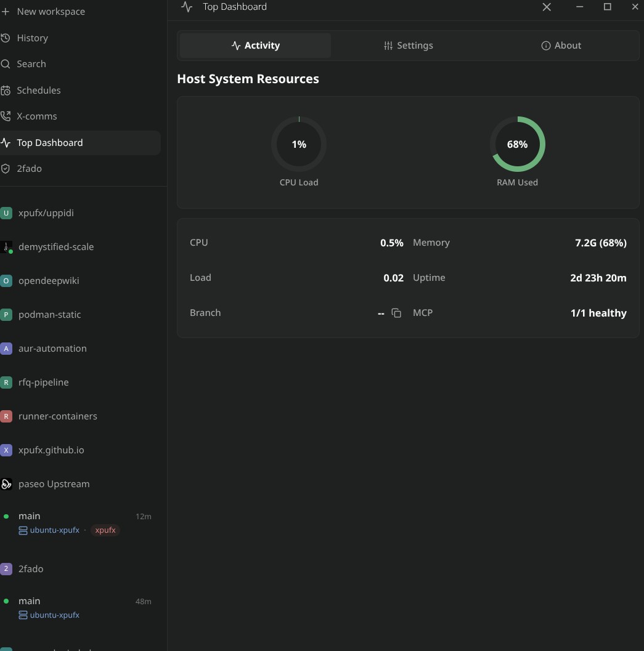Click ubuntu-xpufx host under 48m workspace
Image resolution: width=644 pixels, height=651 pixels.
coord(54,615)
